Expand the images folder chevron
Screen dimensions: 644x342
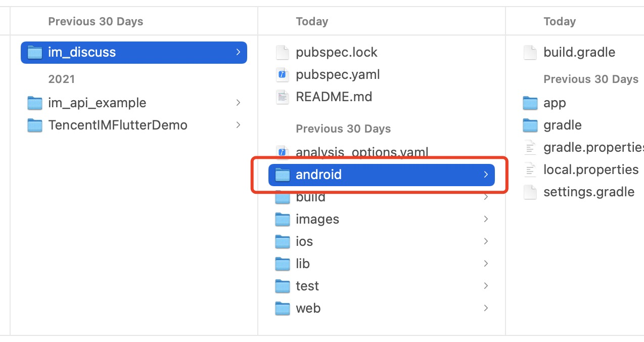[x=486, y=219]
